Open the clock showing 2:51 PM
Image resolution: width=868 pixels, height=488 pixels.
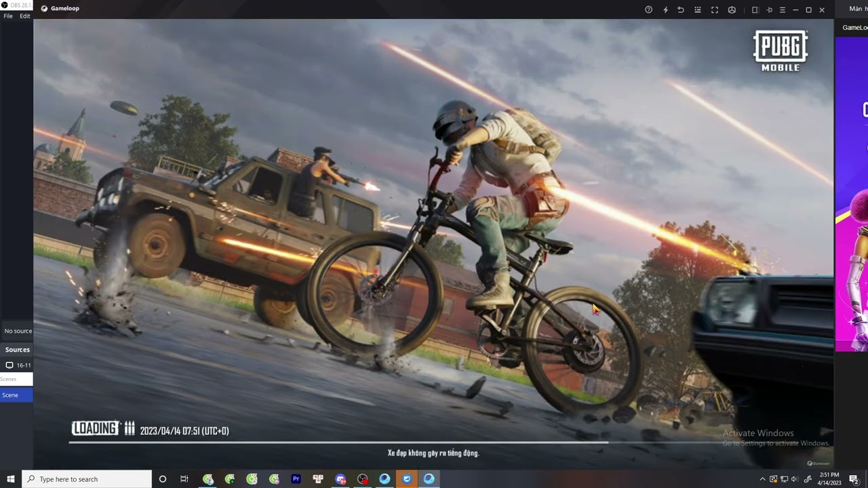pos(829,479)
